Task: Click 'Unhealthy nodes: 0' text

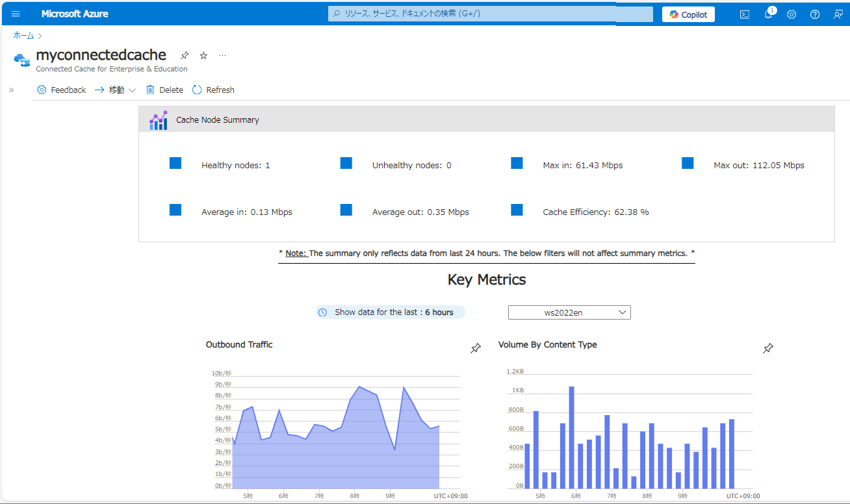Action: click(412, 166)
